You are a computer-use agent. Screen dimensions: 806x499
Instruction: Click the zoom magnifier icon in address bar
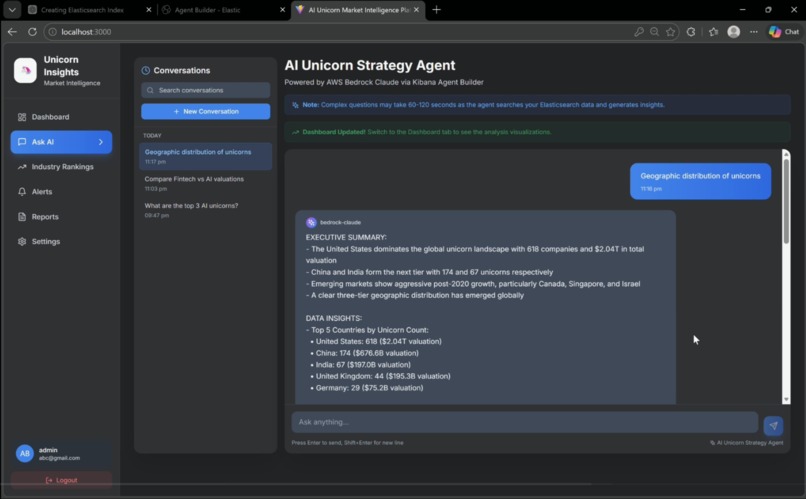[x=654, y=32]
